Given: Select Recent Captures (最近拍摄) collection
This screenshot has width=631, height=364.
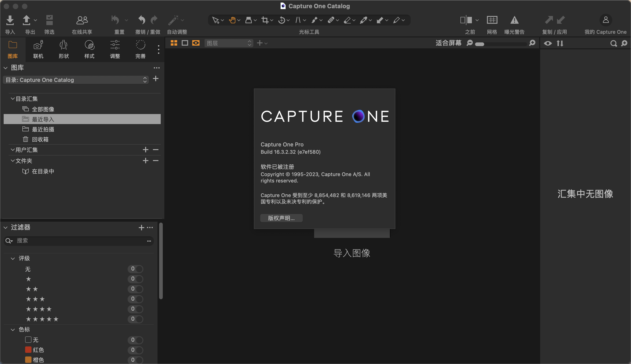Looking at the screenshot, I should (x=82, y=129).
